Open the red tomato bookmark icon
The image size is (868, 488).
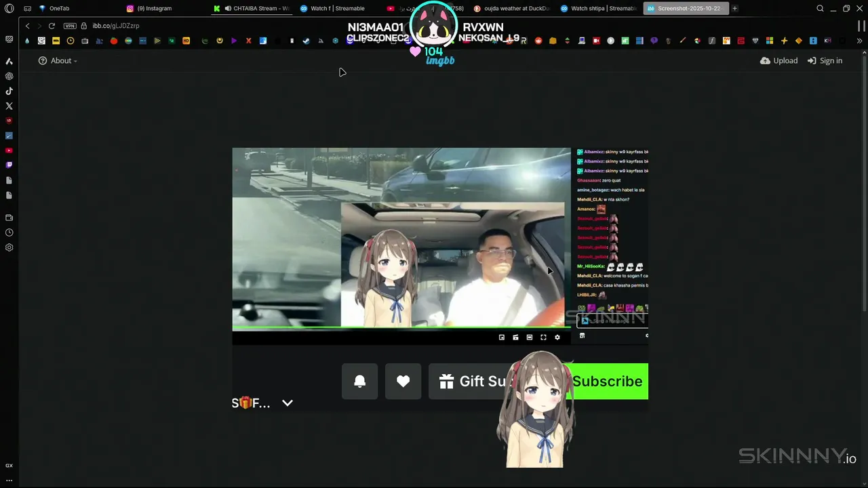tap(113, 41)
